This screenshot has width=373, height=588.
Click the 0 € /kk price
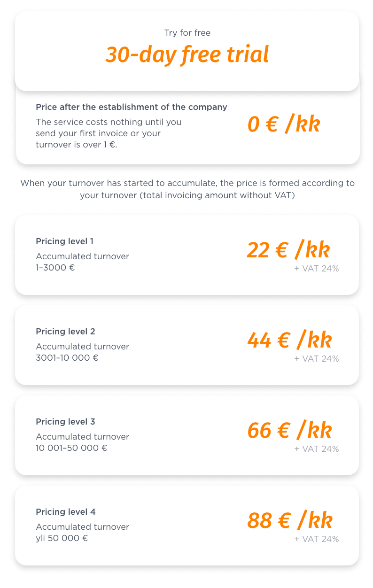point(284,124)
